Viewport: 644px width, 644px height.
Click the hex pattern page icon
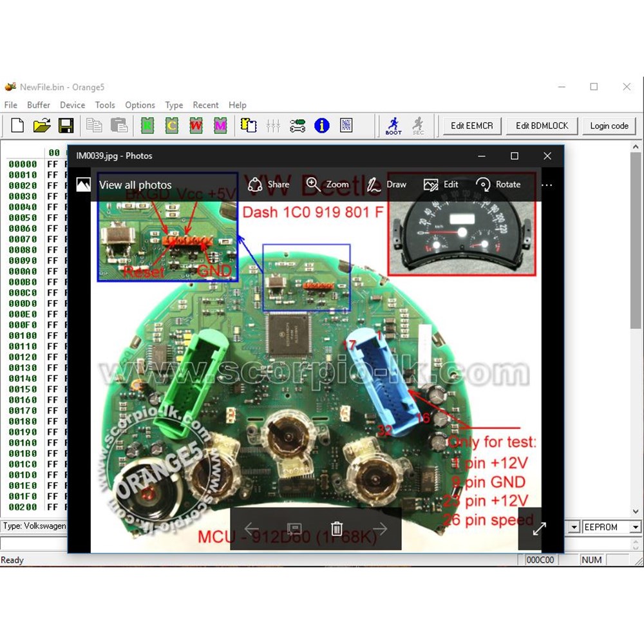[346, 126]
